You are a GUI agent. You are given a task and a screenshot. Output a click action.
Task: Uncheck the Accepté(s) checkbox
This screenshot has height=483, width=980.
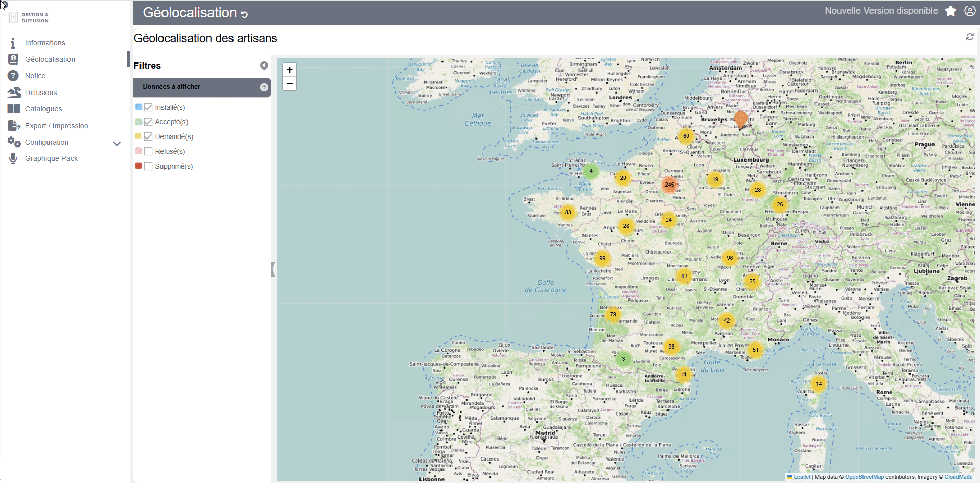click(148, 122)
